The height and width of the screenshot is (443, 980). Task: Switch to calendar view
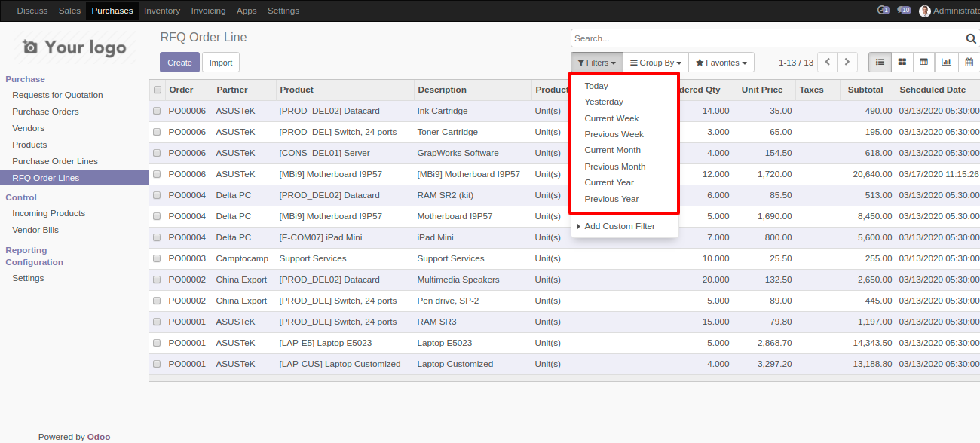(x=969, y=63)
